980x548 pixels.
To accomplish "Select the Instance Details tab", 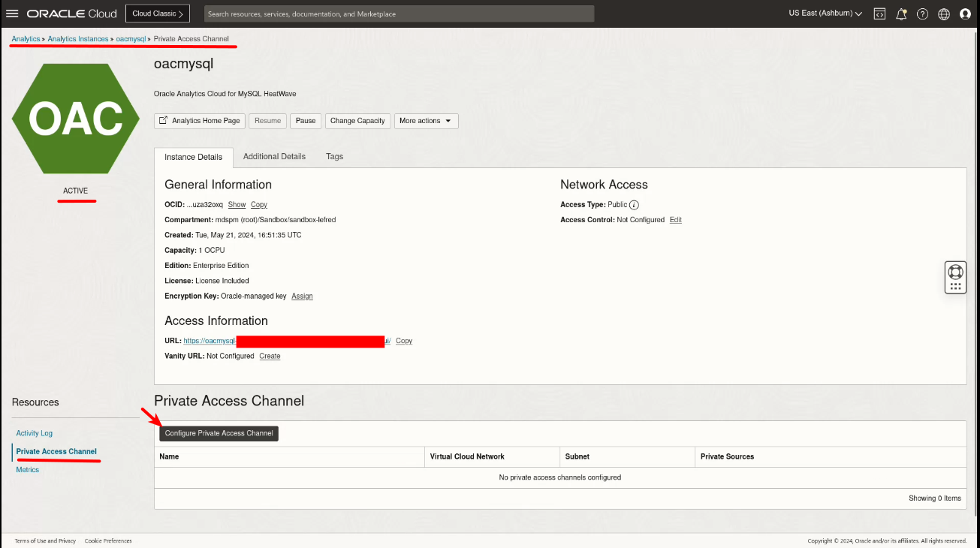I will (x=194, y=157).
